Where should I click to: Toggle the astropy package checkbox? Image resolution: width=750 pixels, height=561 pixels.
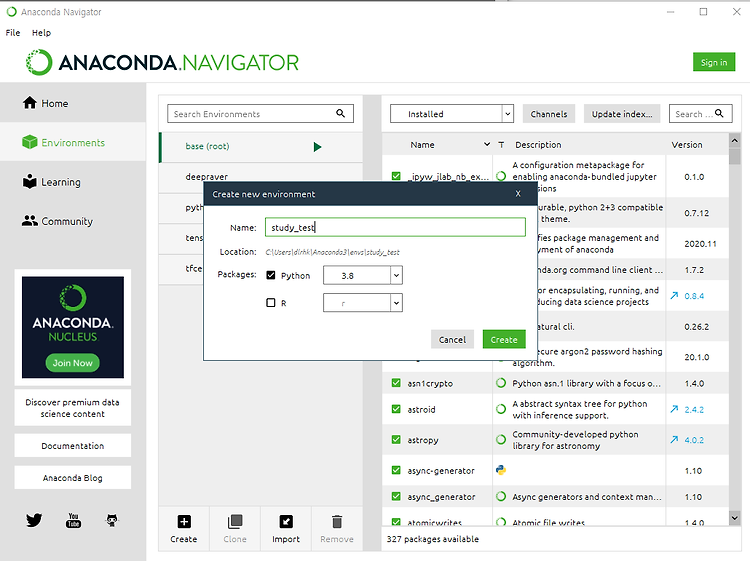click(396, 440)
